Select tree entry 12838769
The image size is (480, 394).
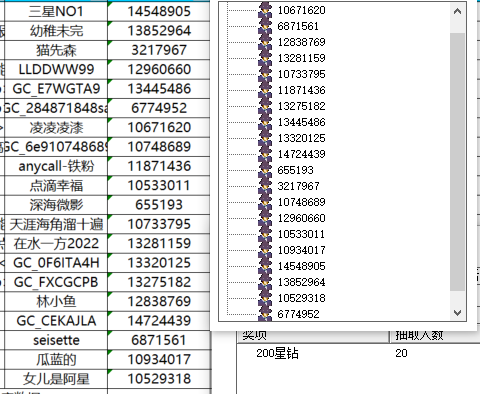[302, 42]
